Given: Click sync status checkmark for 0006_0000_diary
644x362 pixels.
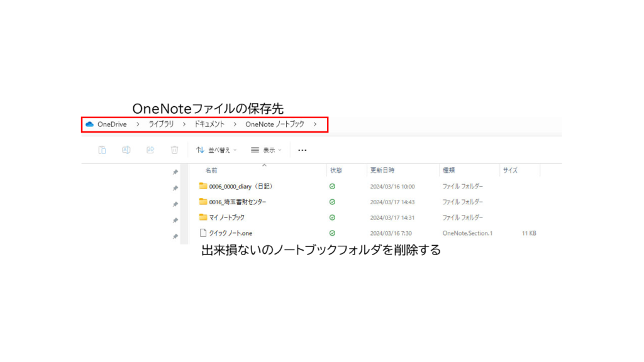Looking at the screenshot, I should [x=332, y=186].
